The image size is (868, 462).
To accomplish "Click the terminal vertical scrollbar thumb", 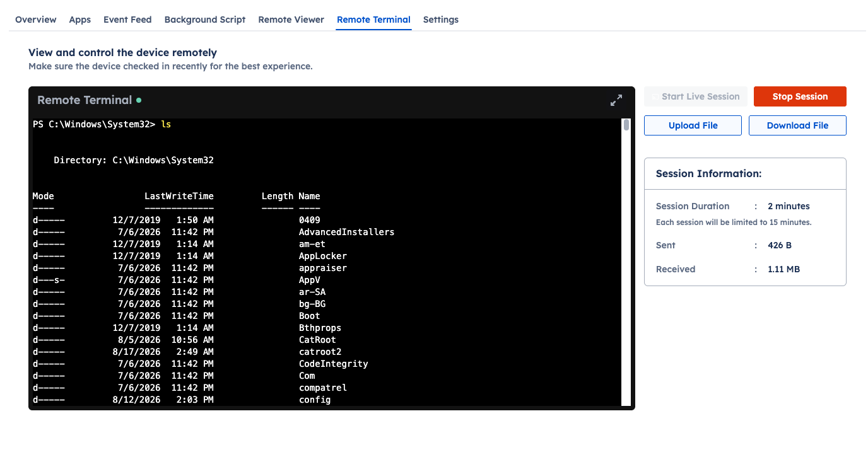I will point(626,125).
